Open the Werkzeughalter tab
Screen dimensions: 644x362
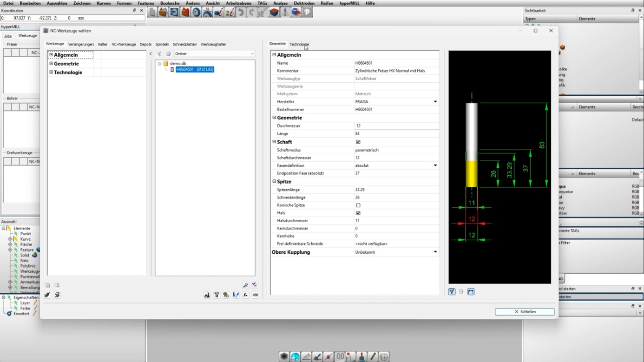(213, 45)
